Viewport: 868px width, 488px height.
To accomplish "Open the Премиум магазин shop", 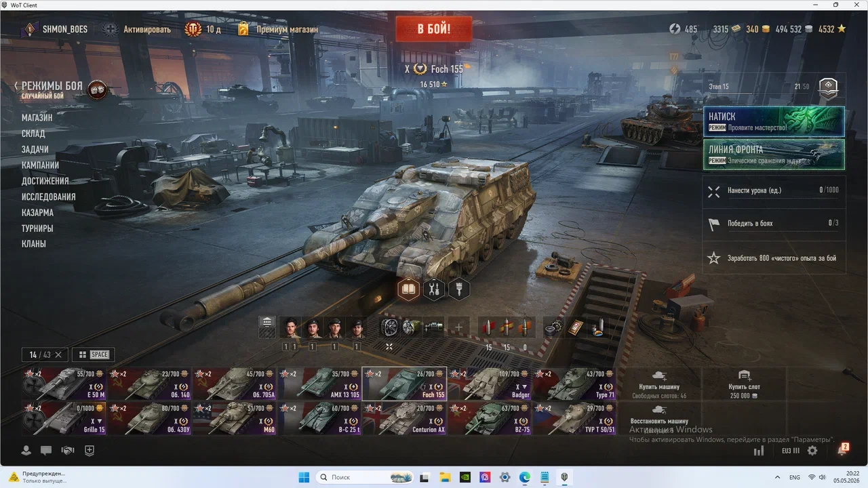I will [x=277, y=29].
